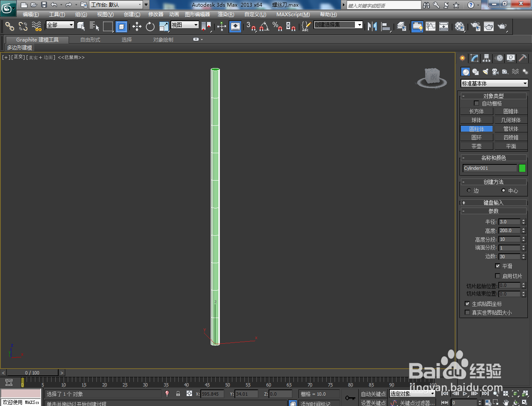
Task: Click the 长方体 box primitive button
Action: [x=476, y=111]
